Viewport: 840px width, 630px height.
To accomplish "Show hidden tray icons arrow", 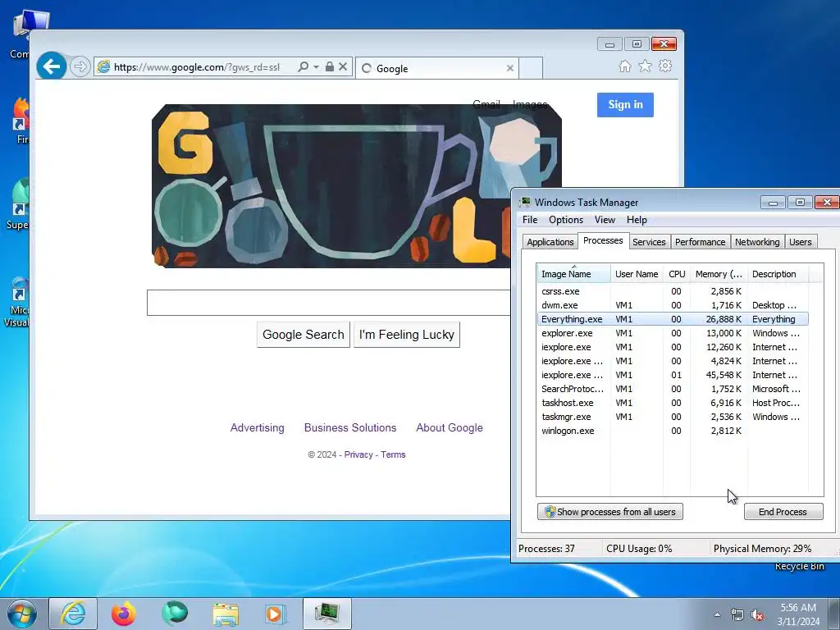I will coord(717,614).
